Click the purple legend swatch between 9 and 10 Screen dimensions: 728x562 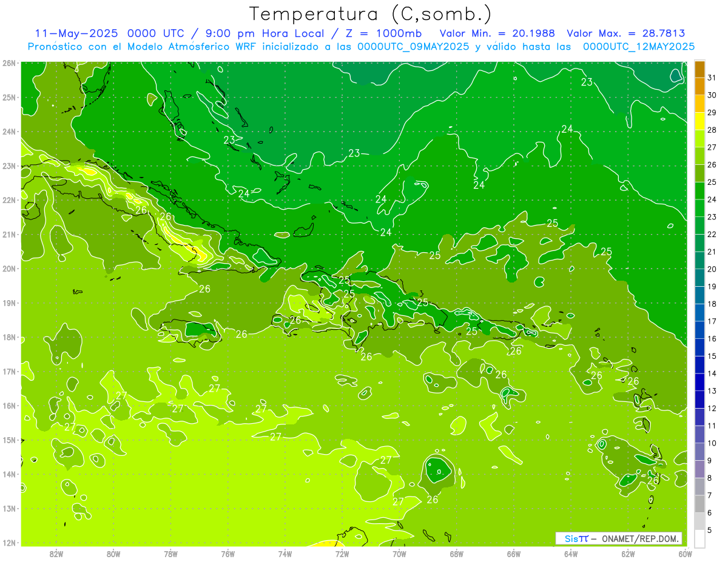[x=699, y=452]
